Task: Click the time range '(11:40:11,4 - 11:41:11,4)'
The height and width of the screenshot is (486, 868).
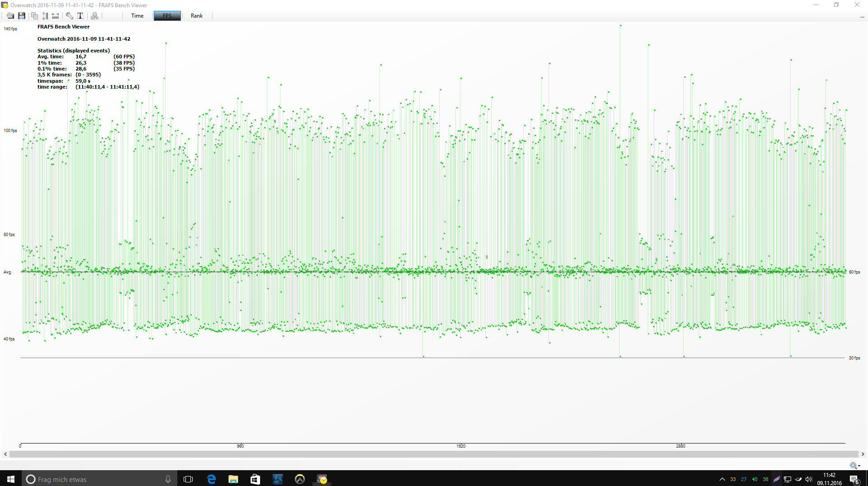Action: pyautogui.click(x=107, y=87)
